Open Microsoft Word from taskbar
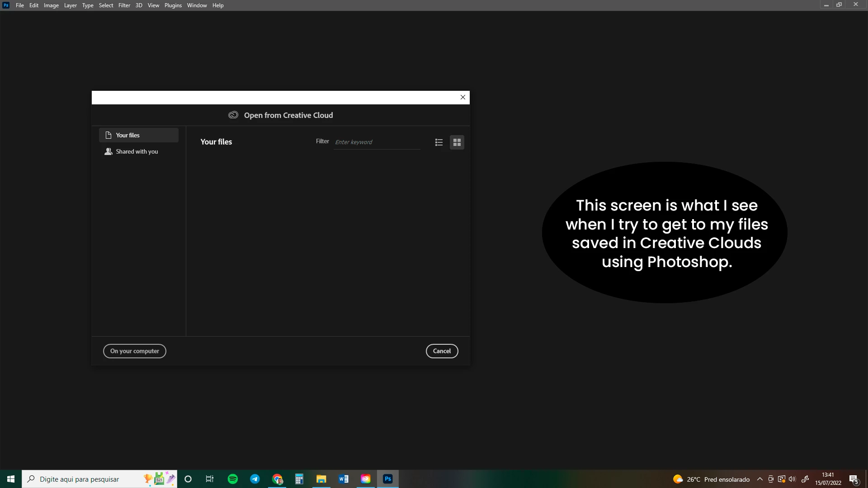The image size is (868, 488). point(344,479)
